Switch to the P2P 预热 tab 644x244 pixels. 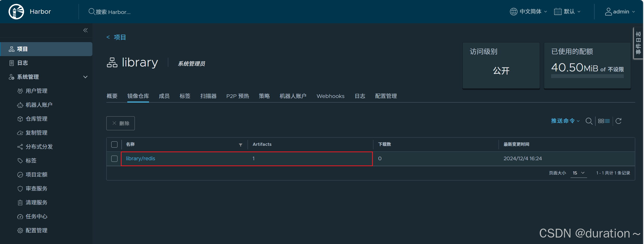tap(238, 96)
